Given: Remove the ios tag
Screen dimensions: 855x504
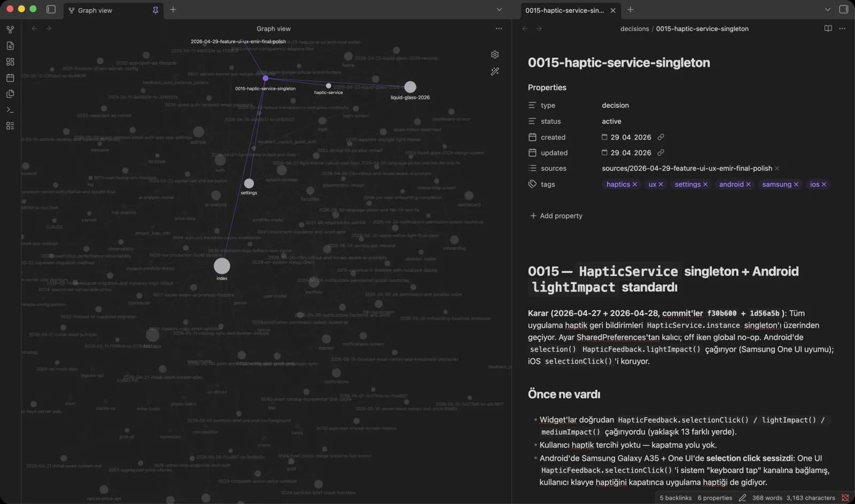Looking at the screenshot, I should 824,184.
